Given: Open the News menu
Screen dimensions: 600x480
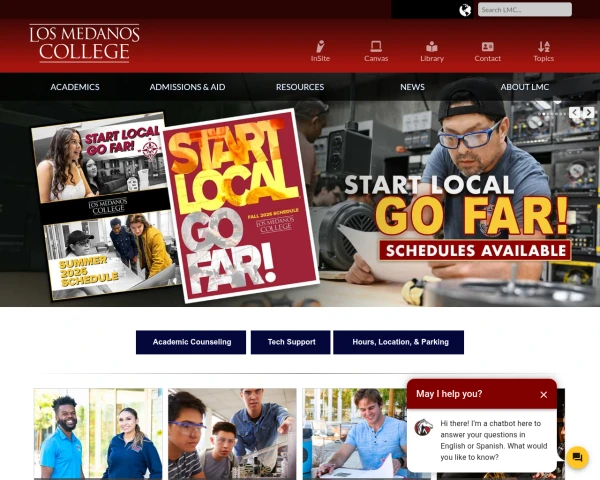Looking at the screenshot, I should click(x=412, y=87).
